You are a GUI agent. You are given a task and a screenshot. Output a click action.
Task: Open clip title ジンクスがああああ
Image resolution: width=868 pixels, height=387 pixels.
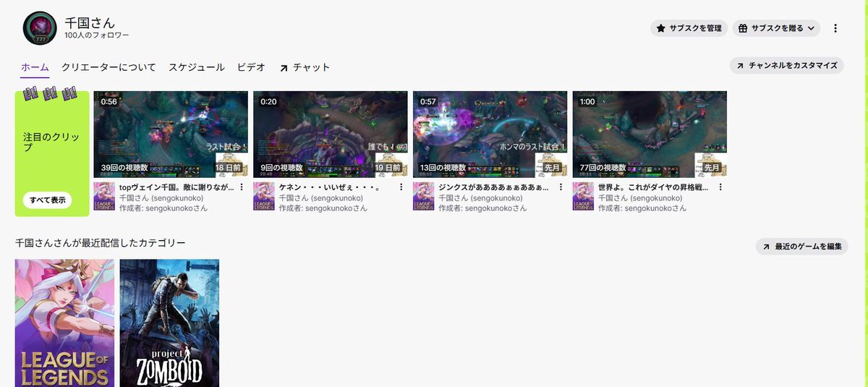(x=493, y=187)
